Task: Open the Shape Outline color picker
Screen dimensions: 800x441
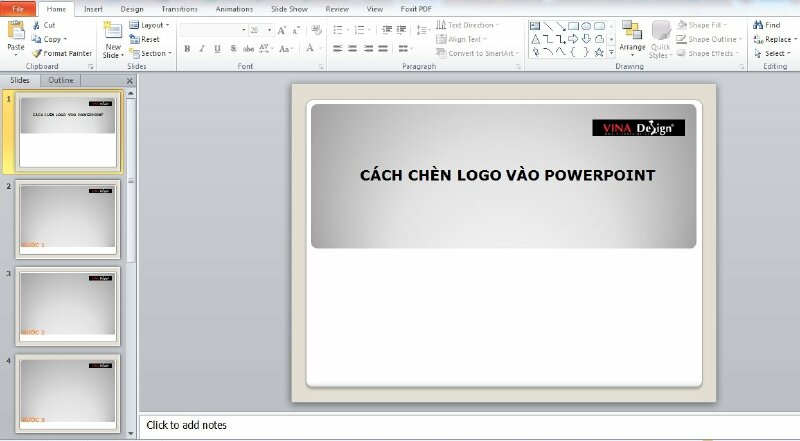Action: coord(709,39)
